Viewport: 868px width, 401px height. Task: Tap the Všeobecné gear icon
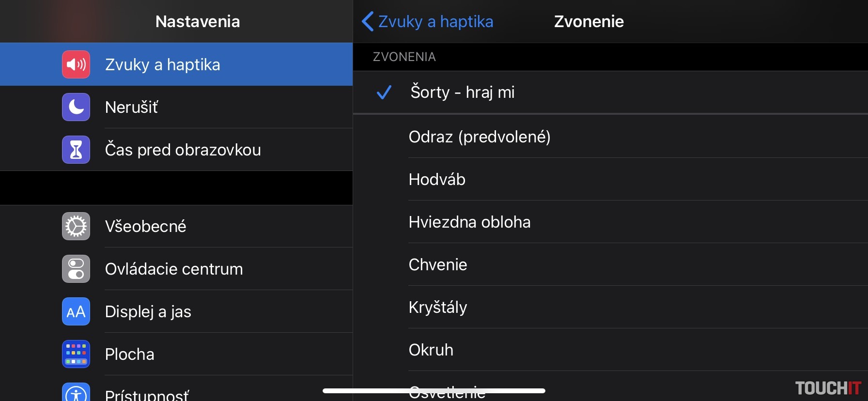pos(76,226)
